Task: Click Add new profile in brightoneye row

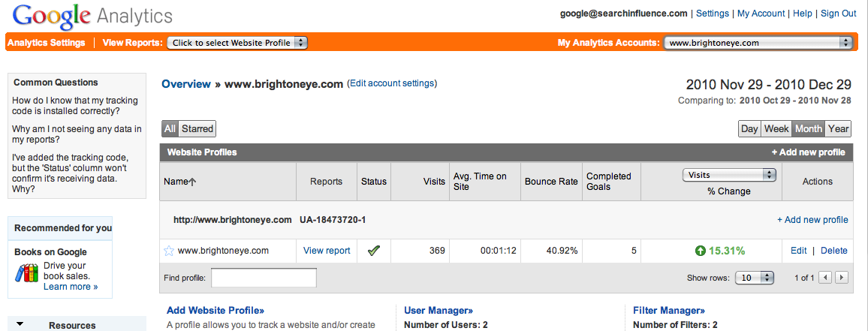Action: coord(812,220)
